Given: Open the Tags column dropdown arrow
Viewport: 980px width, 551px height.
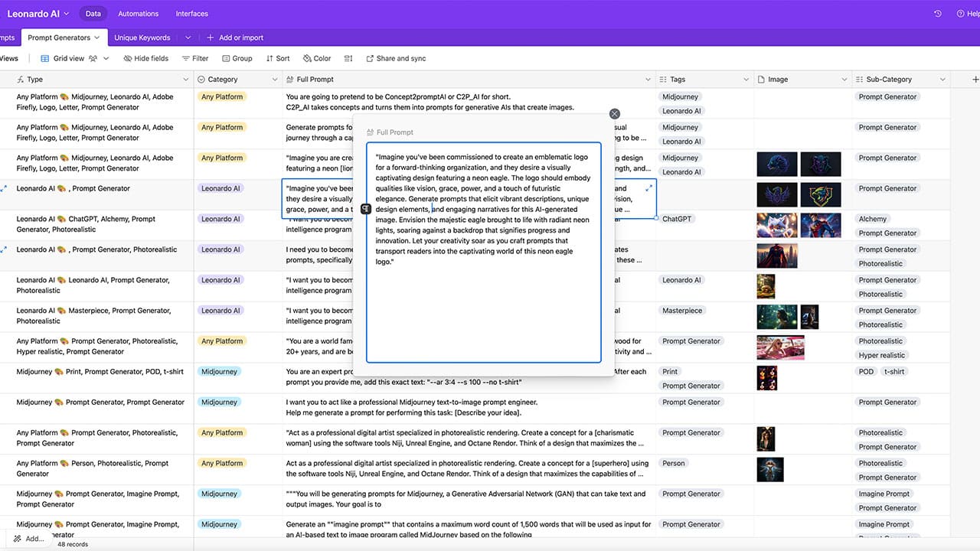Looking at the screenshot, I should point(746,80).
